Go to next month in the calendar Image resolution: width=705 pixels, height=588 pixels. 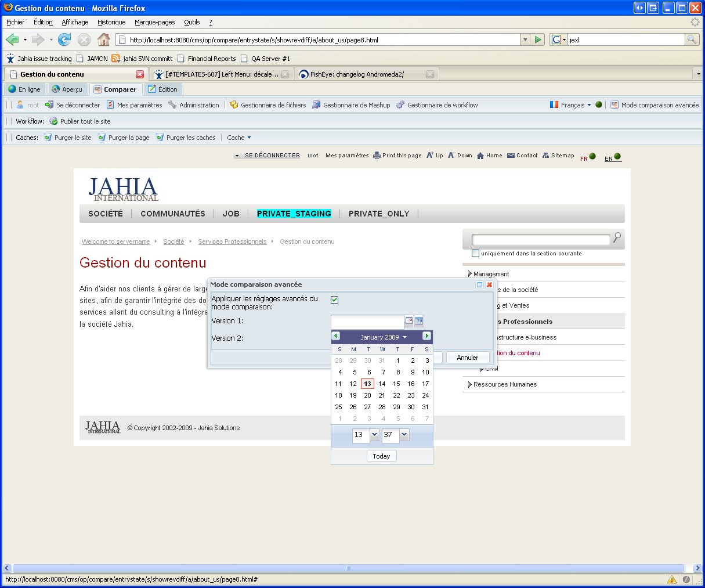(427, 336)
